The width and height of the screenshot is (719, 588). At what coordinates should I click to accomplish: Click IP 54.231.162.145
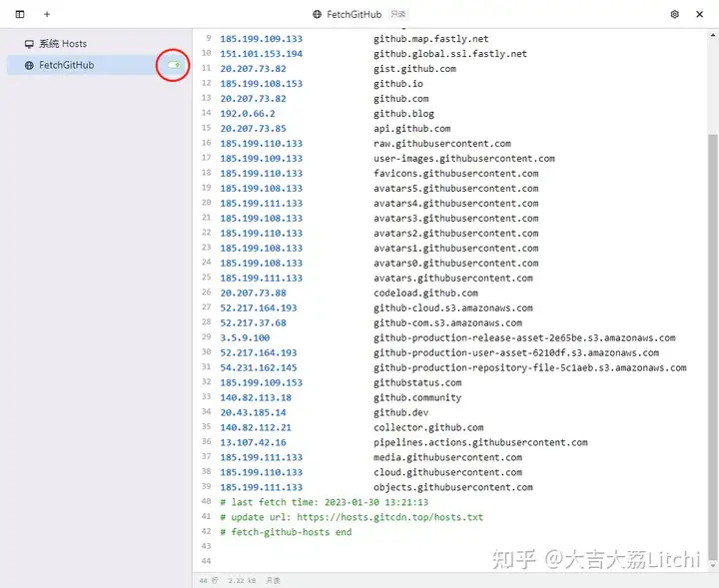click(259, 367)
